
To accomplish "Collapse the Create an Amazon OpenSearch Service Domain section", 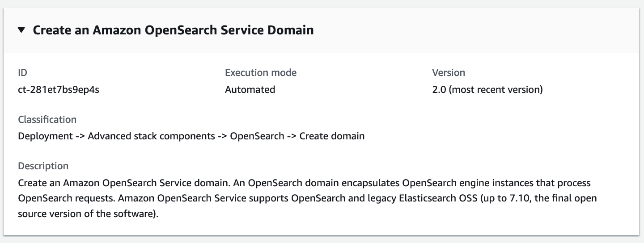I will pyautogui.click(x=21, y=30).
